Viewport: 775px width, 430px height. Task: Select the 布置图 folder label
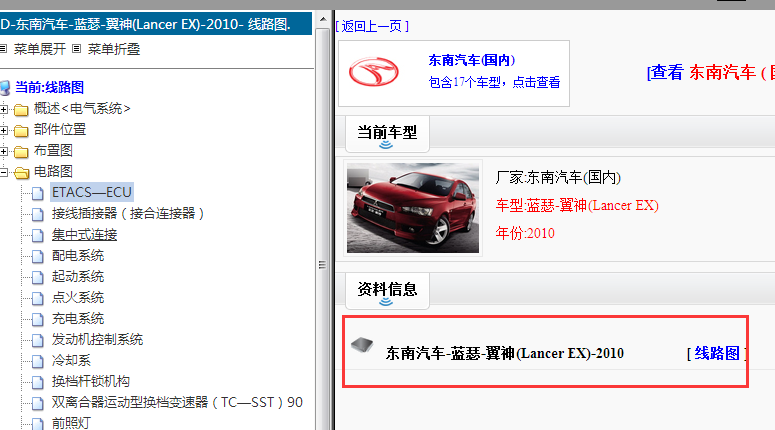tap(53, 150)
